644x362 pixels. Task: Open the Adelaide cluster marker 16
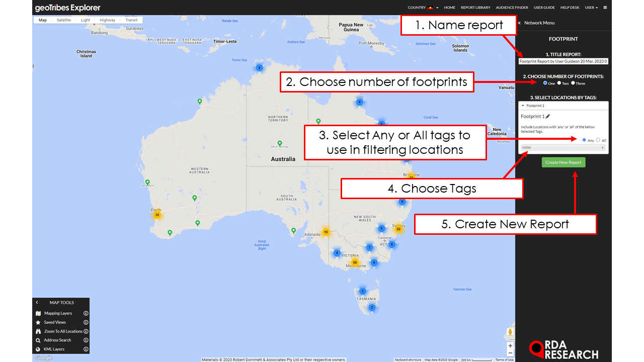click(326, 232)
